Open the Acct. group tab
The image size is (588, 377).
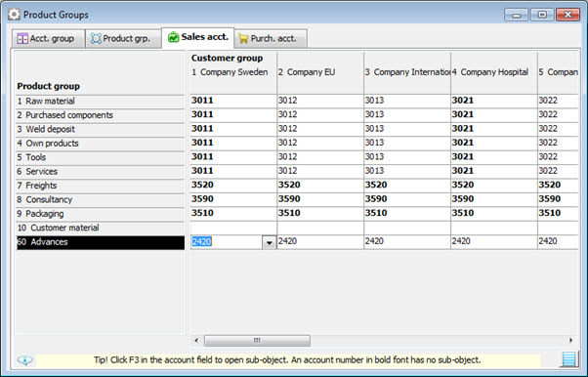click(48, 39)
